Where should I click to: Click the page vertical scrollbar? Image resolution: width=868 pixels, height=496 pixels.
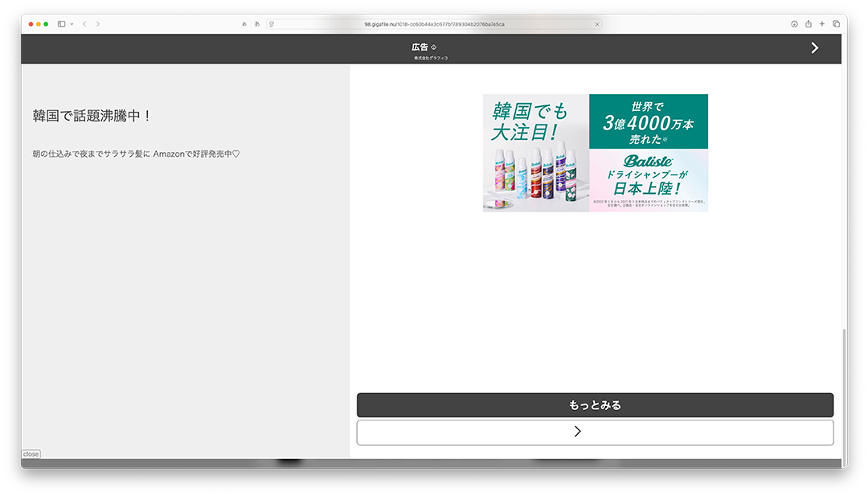point(844,397)
